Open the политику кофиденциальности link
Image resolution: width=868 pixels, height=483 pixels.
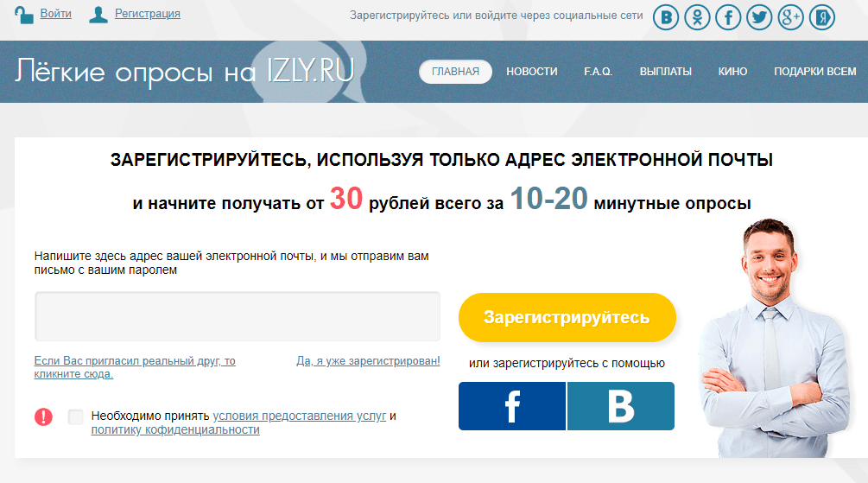[175, 429]
